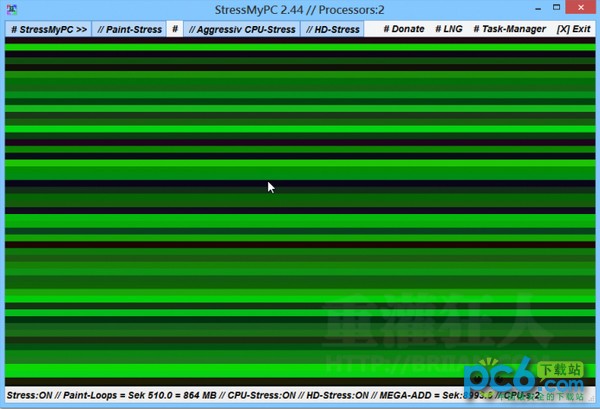This screenshot has width=600, height=409.
Task: Click the black stripe beneath the toolbar
Action: [x=300, y=43]
